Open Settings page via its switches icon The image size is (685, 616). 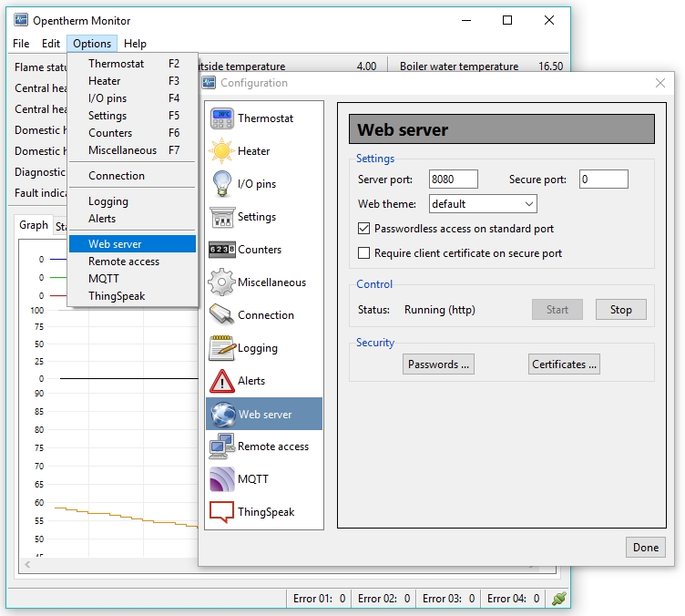point(222,217)
